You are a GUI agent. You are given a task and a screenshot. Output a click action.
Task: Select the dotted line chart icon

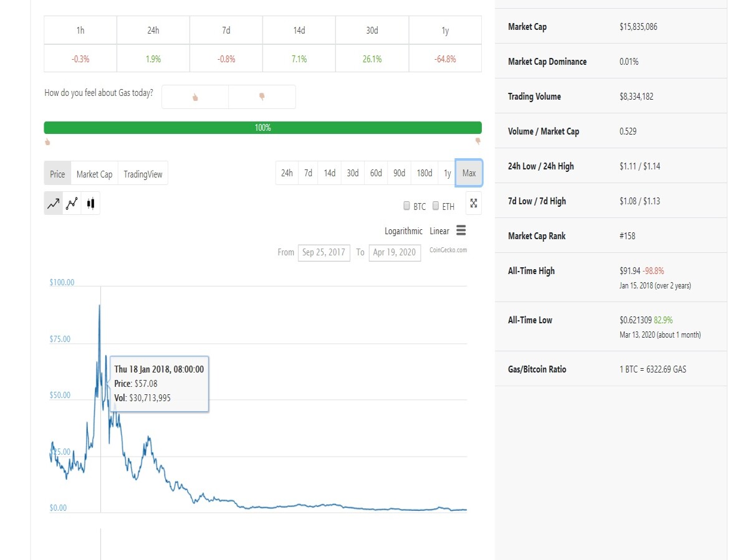coord(72,203)
